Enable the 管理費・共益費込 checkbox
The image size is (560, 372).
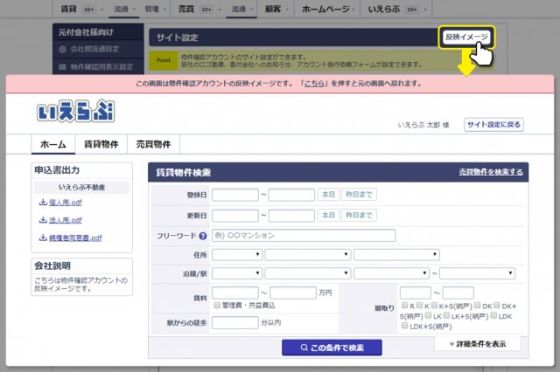217,305
